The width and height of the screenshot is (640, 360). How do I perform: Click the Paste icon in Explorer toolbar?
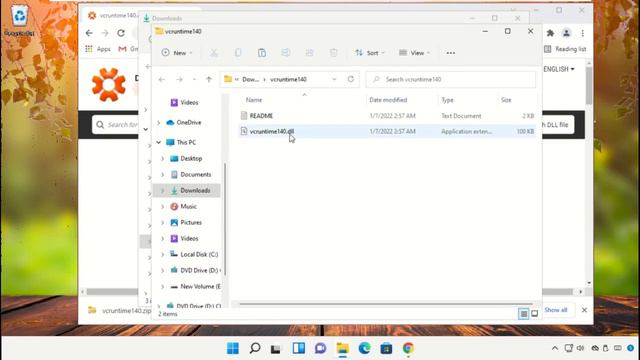(262, 53)
